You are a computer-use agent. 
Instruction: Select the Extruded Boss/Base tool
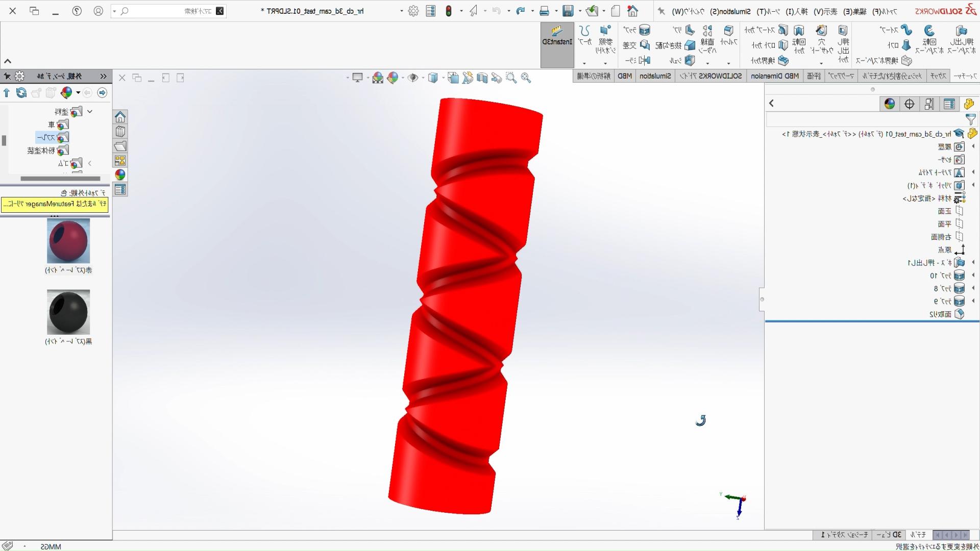coord(961,39)
